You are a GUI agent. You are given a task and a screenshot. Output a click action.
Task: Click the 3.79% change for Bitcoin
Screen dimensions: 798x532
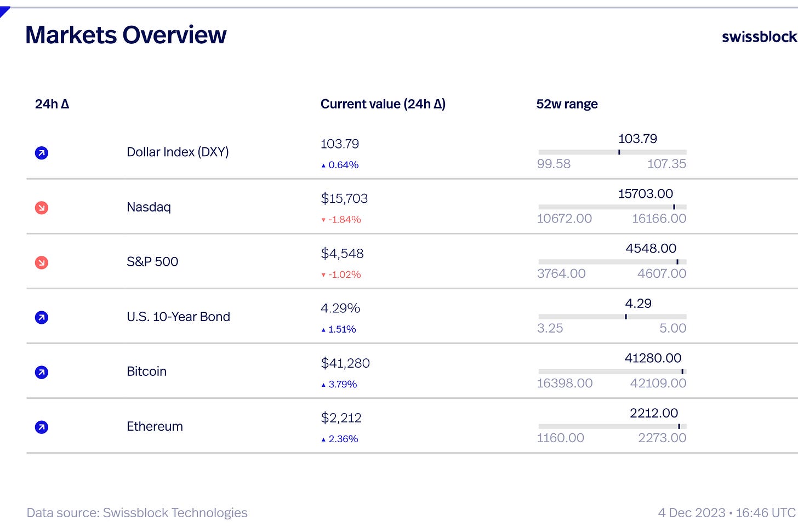339,385
